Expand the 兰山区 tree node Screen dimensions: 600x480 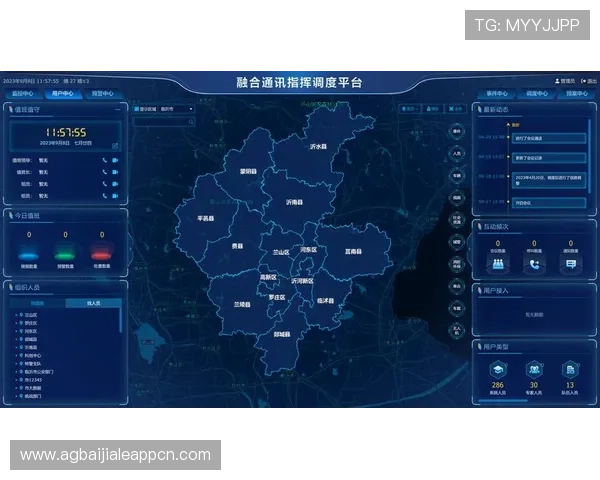point(17,315)
